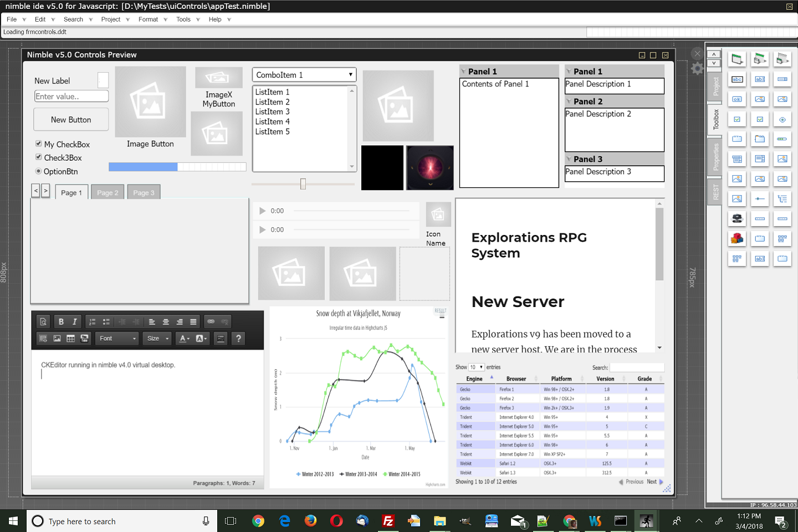Pick the plain green-topped form icon in the Toolbox
Image resolution: width=798 pixels, height=532 pixels.
click(737, 59)
